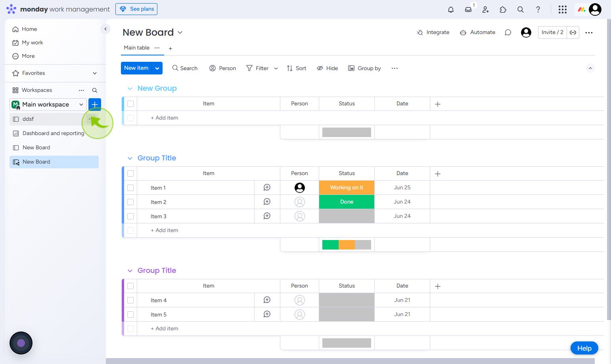Image resolution: width=611 pixels, height=364 pixels.
Task: Click the Invite / 2 button
Action: click(552, 32)
